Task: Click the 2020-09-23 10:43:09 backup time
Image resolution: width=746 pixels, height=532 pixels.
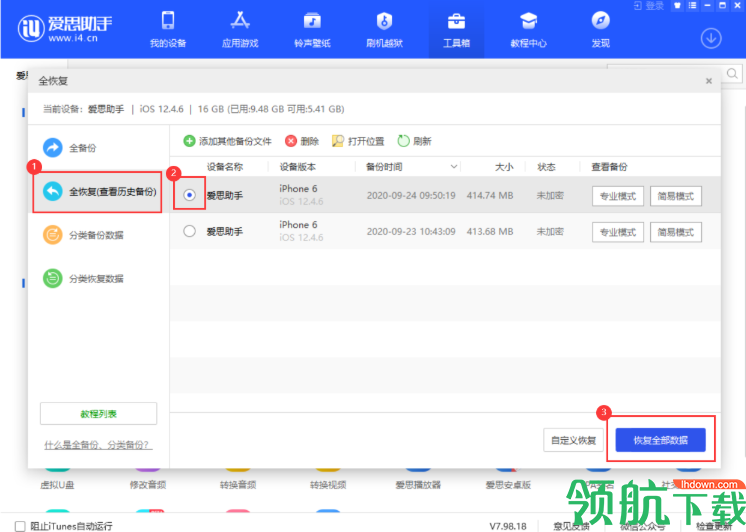Action: pos(411,232)
